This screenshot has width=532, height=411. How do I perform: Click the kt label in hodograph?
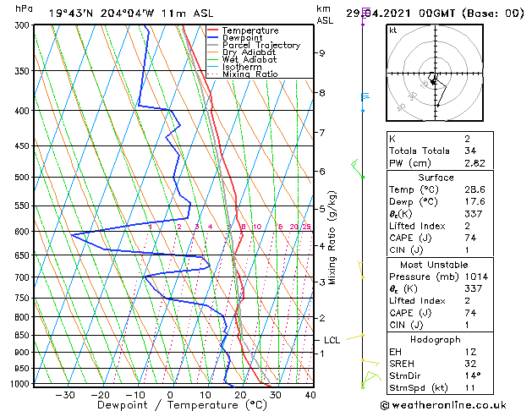click(x=393, y=30)
